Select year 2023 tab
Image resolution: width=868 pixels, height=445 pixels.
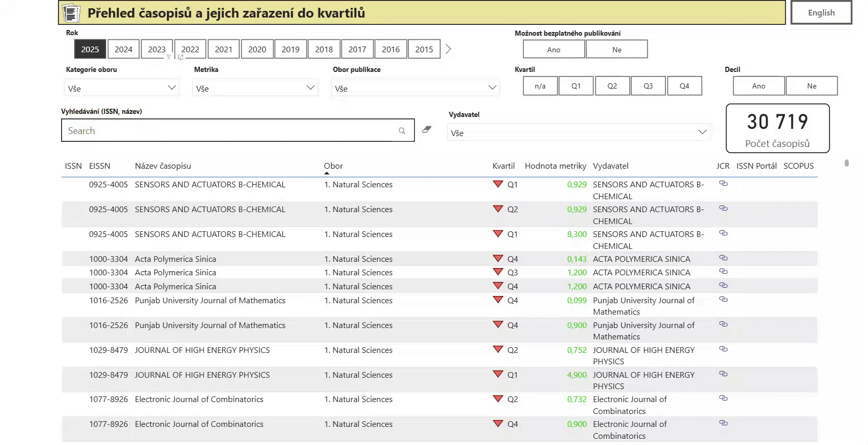[x=157, y=49]
